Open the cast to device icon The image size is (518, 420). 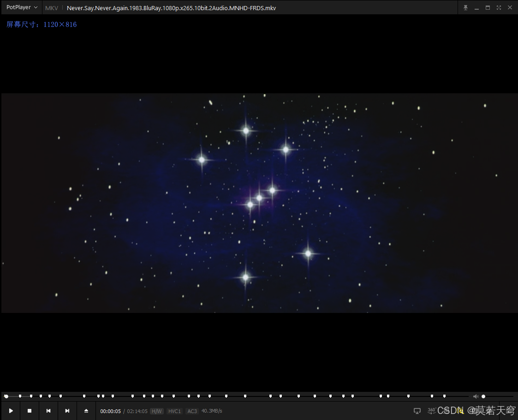[x=417, y=411]
